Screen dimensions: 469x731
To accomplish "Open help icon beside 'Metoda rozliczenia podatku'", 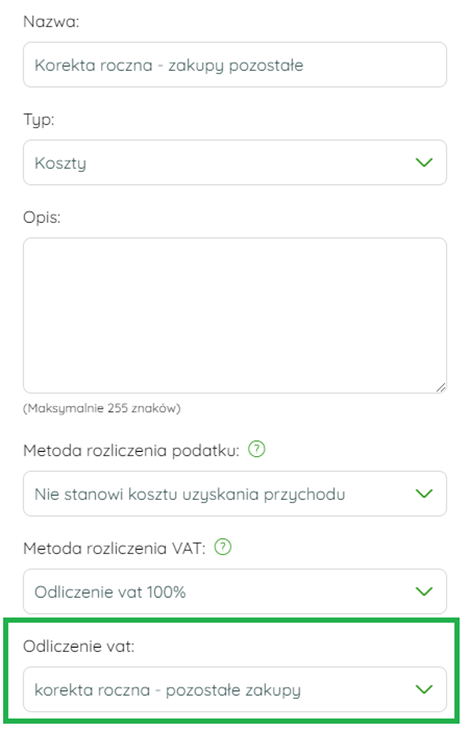I will (x=256, y=449).
